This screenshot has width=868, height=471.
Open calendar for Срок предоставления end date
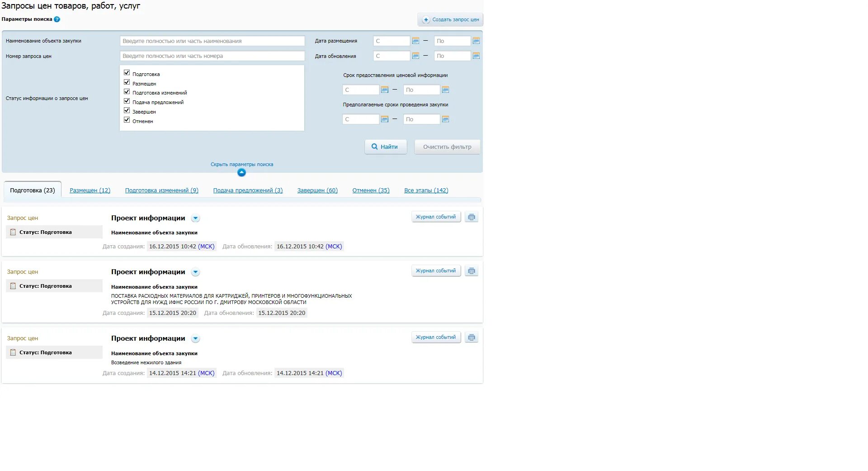445,90
